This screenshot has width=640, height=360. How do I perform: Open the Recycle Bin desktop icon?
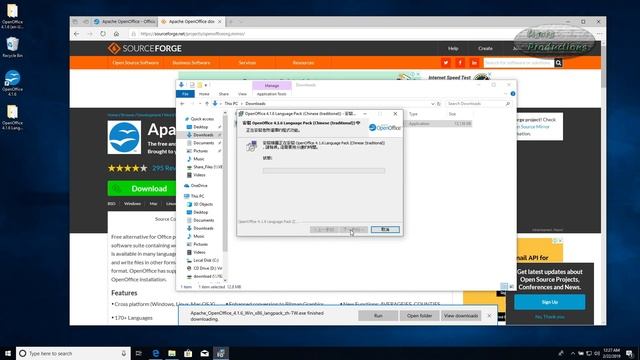[12, 47]
